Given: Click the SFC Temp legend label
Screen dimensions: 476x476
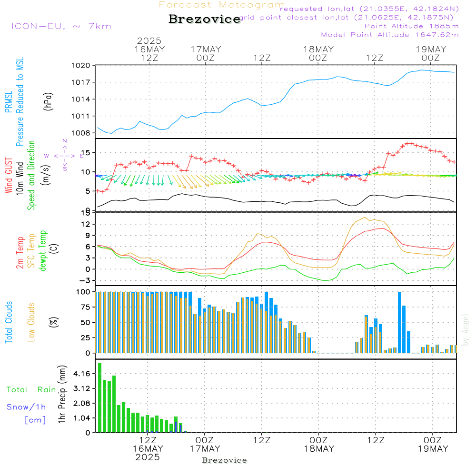Looking at the screenshot, I should coord(31,251).
